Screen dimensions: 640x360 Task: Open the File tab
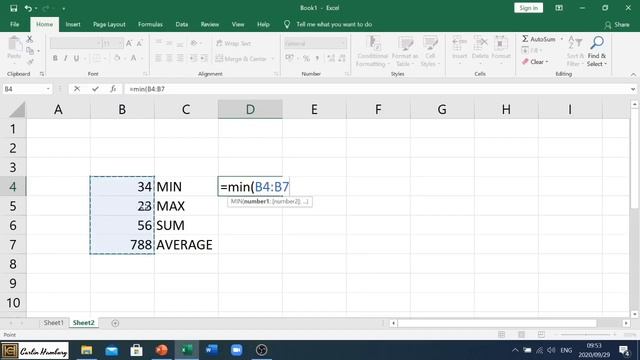point(15,24)
